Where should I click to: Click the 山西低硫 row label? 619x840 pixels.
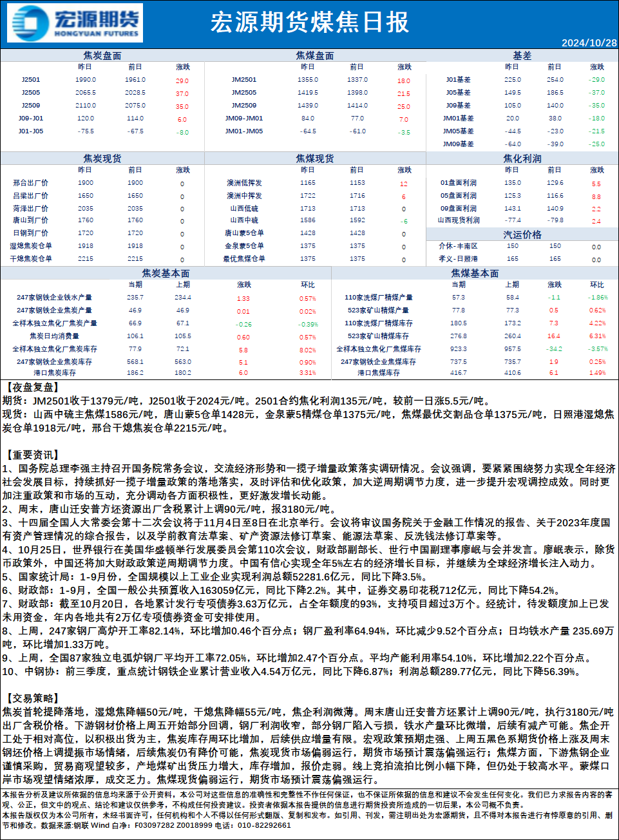[244, 209]
